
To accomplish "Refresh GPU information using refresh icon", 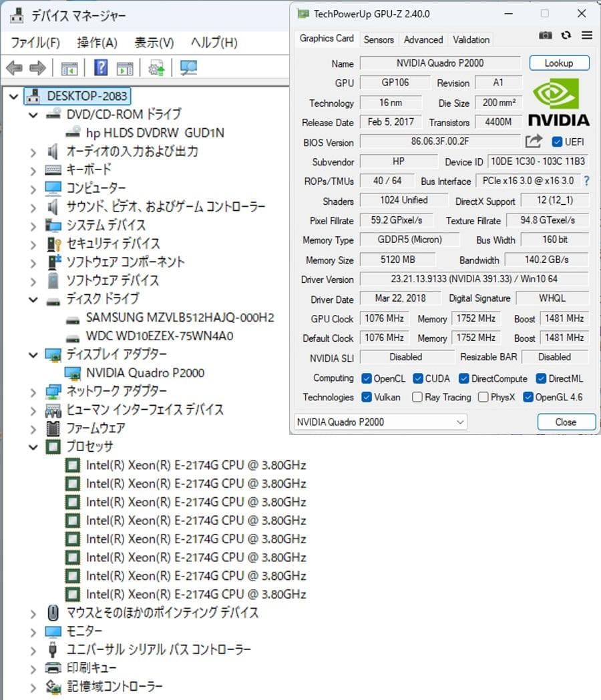I will (565, 35).
